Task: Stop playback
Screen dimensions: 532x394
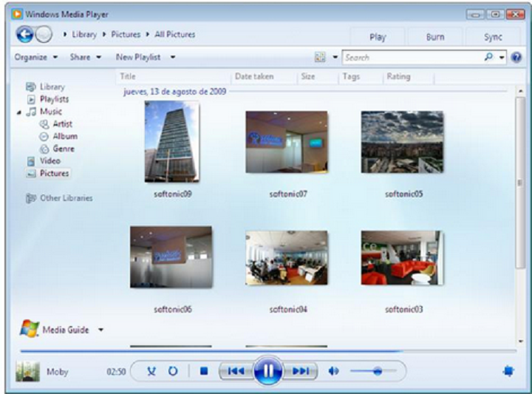Action: 204,371
